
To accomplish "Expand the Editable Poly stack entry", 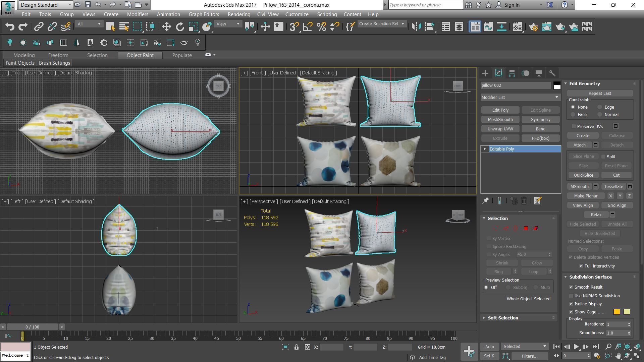I will 485,149.
